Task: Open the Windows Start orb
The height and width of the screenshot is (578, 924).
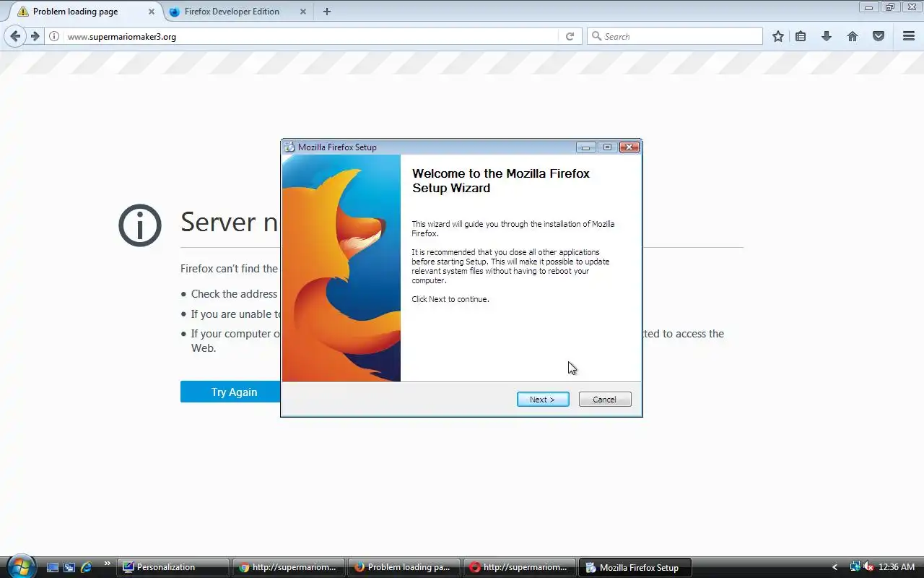Action: point(20,566)
